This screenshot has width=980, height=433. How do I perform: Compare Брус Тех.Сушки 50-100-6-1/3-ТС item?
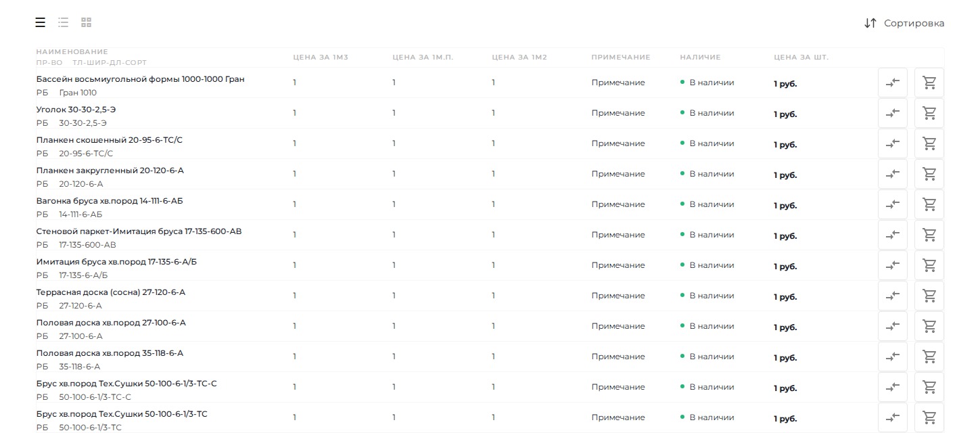(x=892, y=417)
